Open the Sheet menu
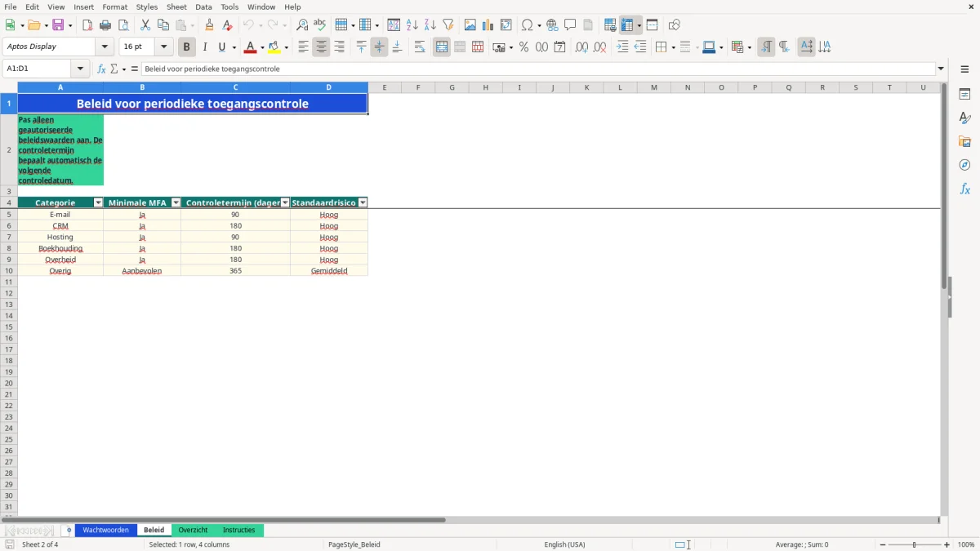 click(x=176, y=7)
